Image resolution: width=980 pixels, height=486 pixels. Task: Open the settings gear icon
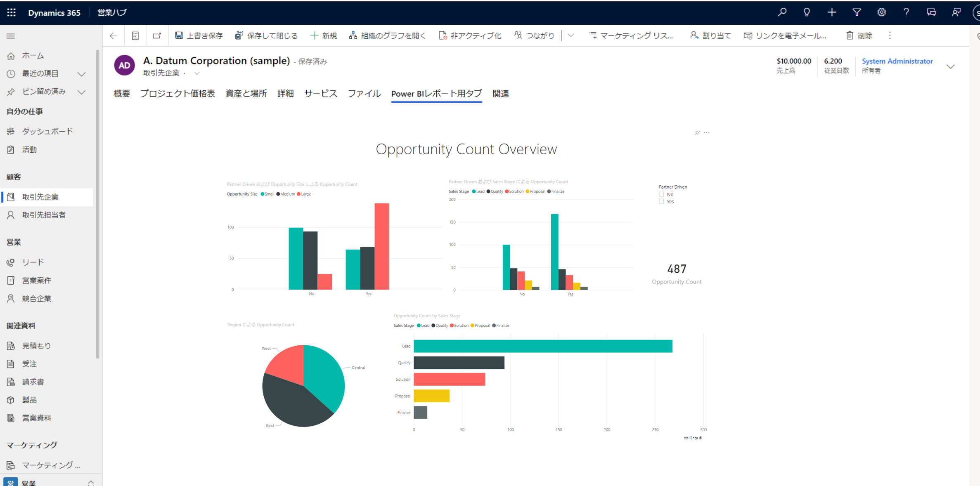pyautogui.click(x=881, y=12)
